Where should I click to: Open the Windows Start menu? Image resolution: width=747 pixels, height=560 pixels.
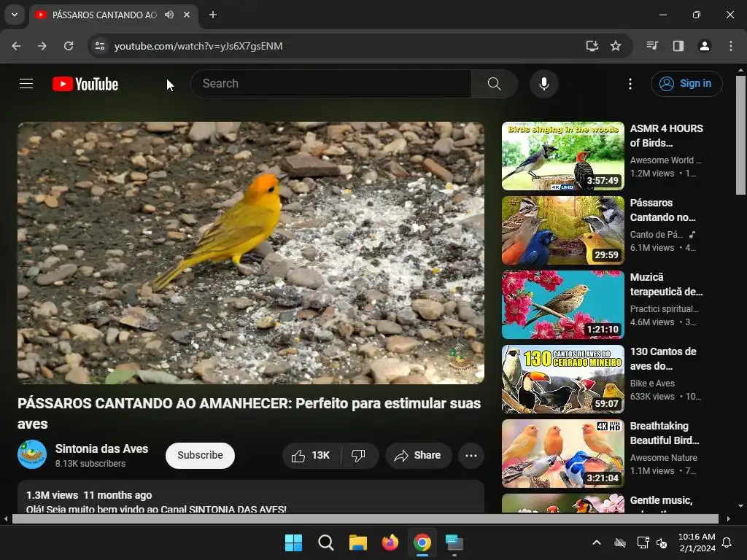[x=293, y=542]
